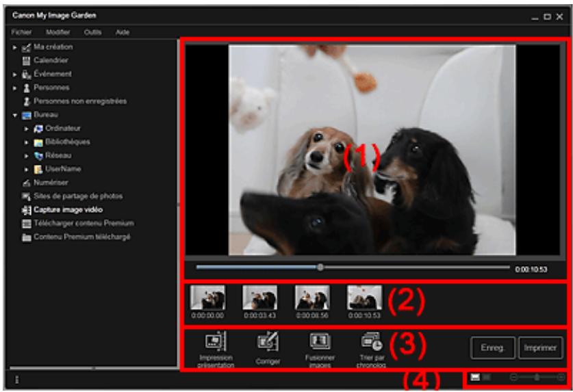The width and height of the screenshot is (573, 392).
Task: Click the large dog preview image
Action: click(x=372, y=150)
